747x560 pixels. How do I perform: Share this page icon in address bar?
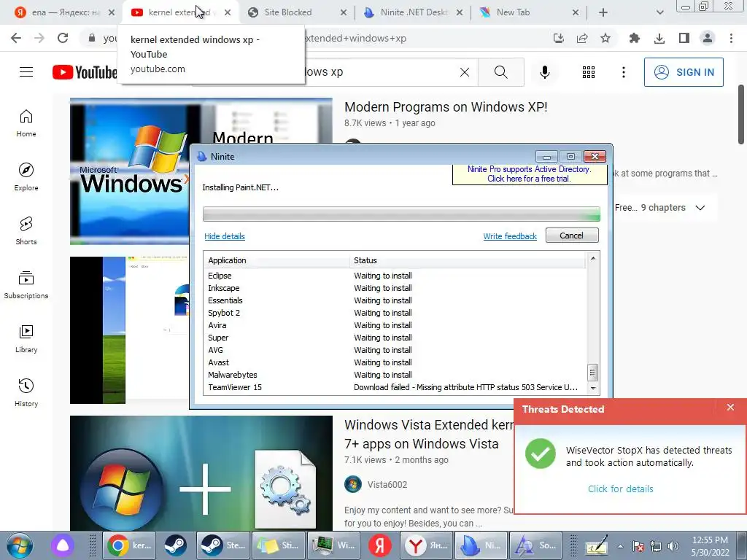[x=582, y=38]
